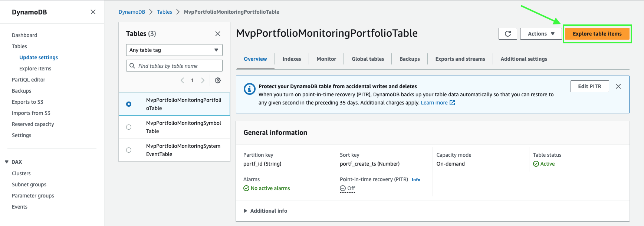Open the Any table tag dropdown
This screenshot has height=226, width=644.
point(174,50)
